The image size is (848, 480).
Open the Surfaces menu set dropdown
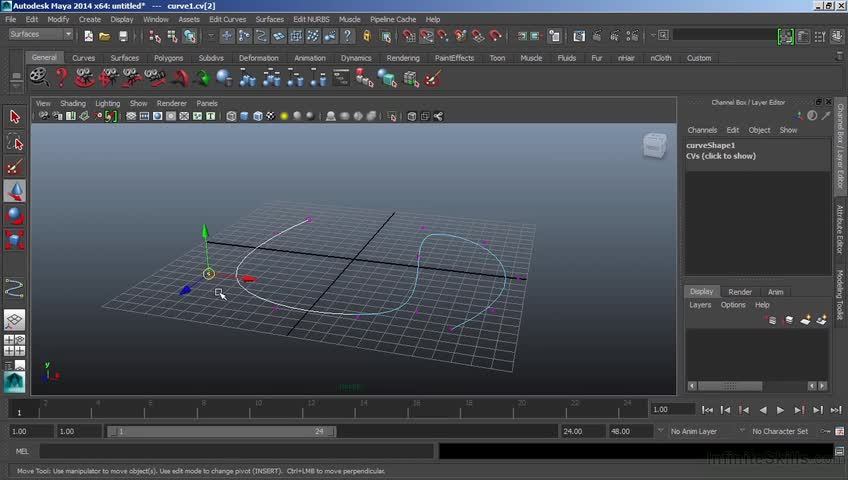point(40,35)
